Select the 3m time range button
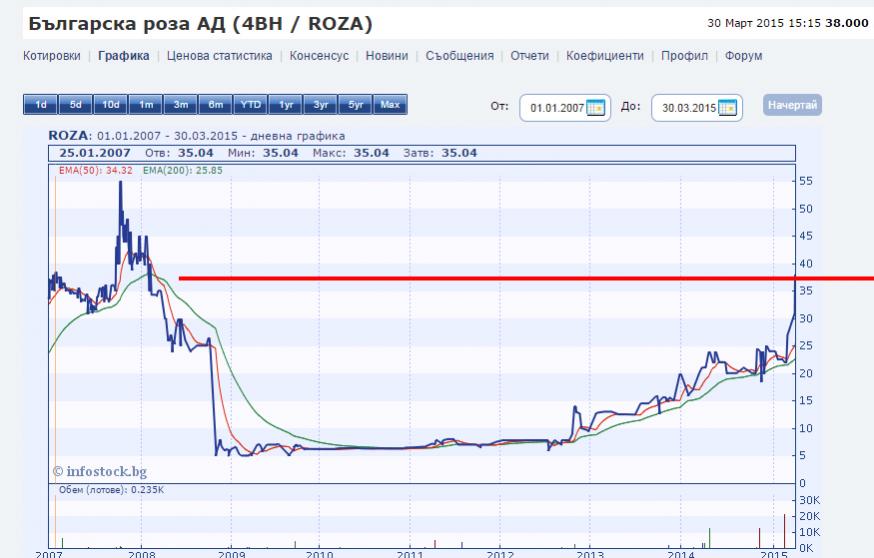The image size is (874, 558). 181,104
